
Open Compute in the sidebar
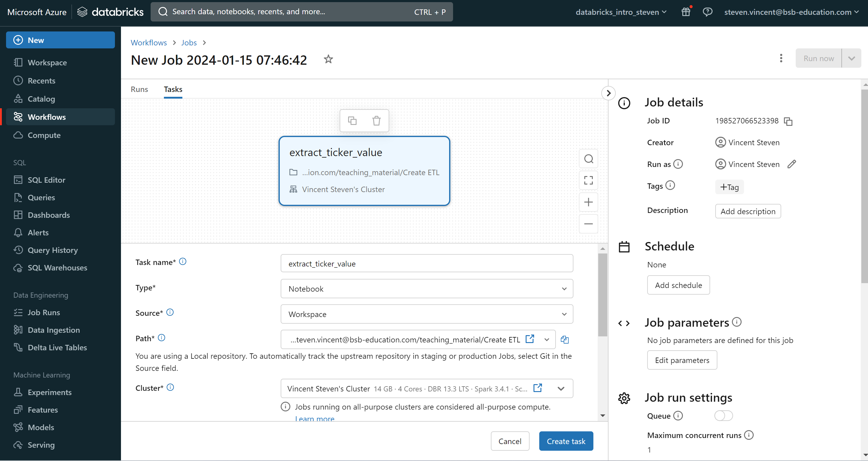click(x=60, y=135)
